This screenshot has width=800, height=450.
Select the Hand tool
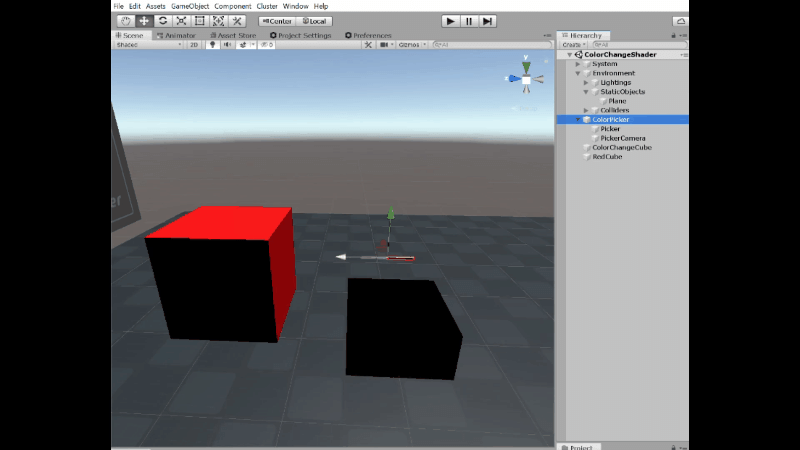pos(126,21)
